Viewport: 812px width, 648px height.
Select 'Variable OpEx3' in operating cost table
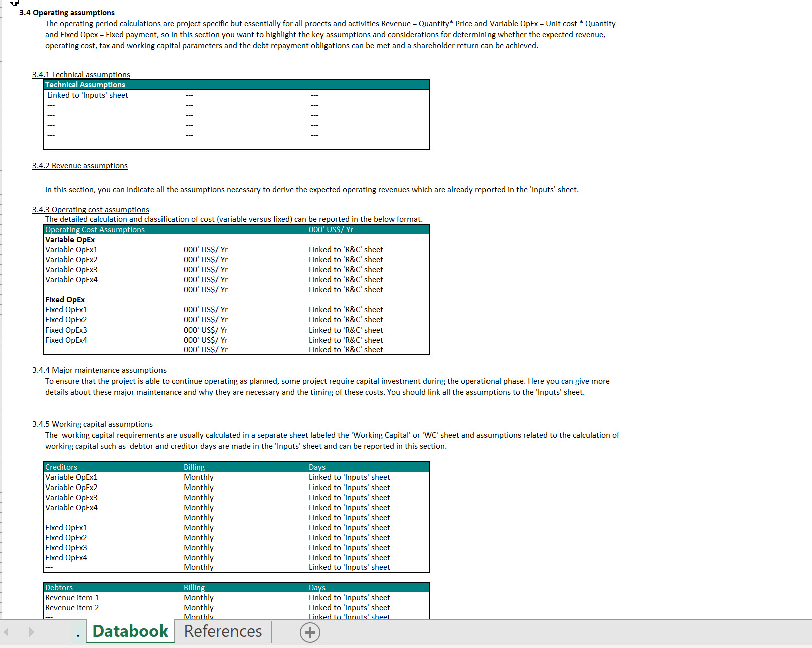(x=71, y=270)
